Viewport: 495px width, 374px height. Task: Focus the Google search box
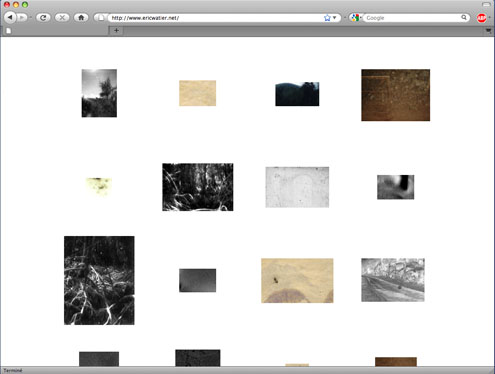(x=412, y=18)
